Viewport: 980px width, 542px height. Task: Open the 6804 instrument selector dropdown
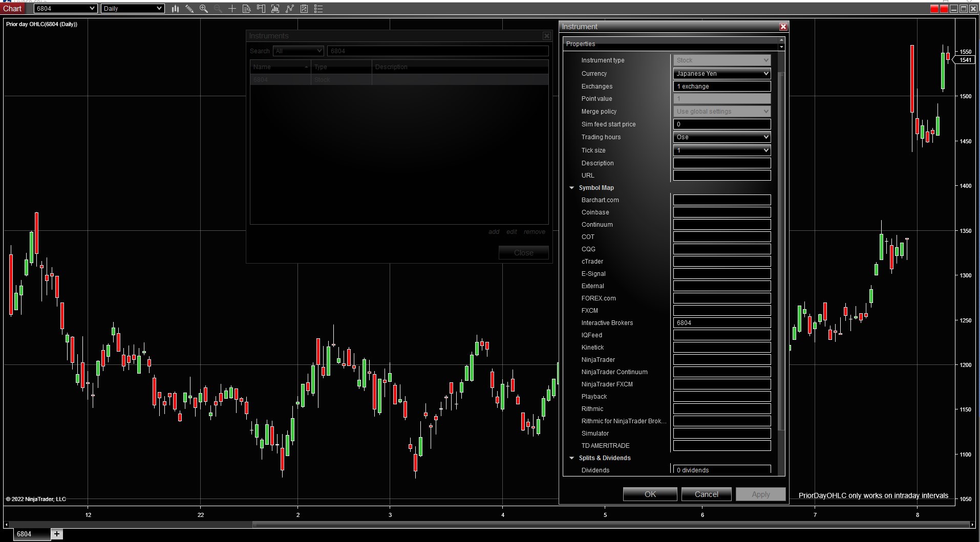[65, 9]
